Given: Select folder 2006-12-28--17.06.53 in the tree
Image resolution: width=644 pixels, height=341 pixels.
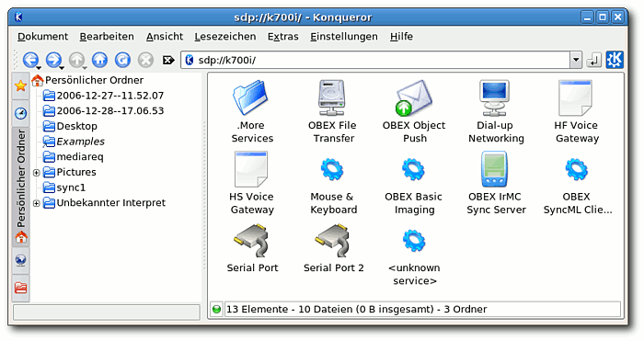Looking at the screenshot, I should [110, 111].
